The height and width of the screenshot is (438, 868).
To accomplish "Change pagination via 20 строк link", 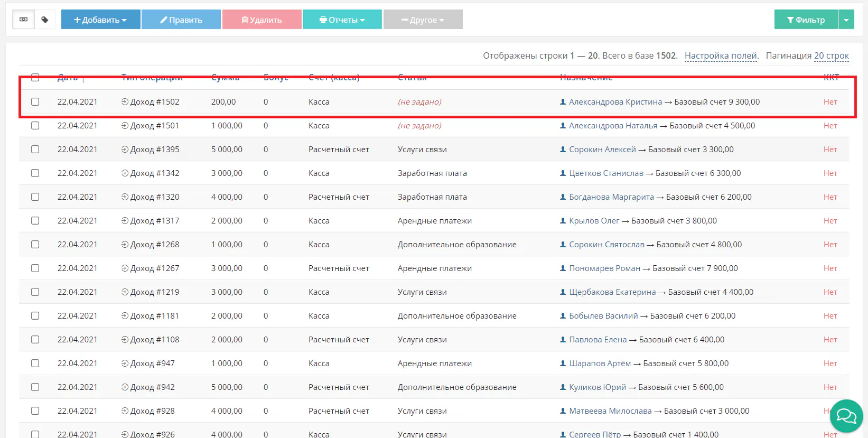I will click(831, 55).
